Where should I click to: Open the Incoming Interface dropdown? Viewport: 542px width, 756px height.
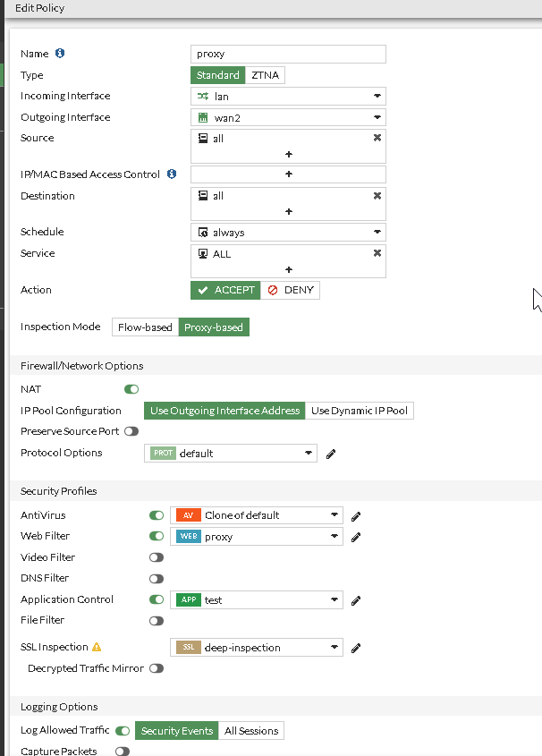click(288, 97)
